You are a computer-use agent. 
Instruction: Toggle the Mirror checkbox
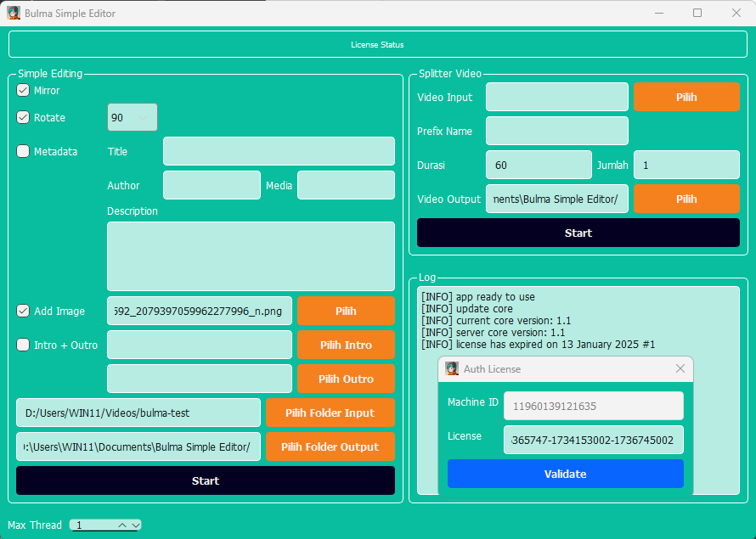click(23, 90)
